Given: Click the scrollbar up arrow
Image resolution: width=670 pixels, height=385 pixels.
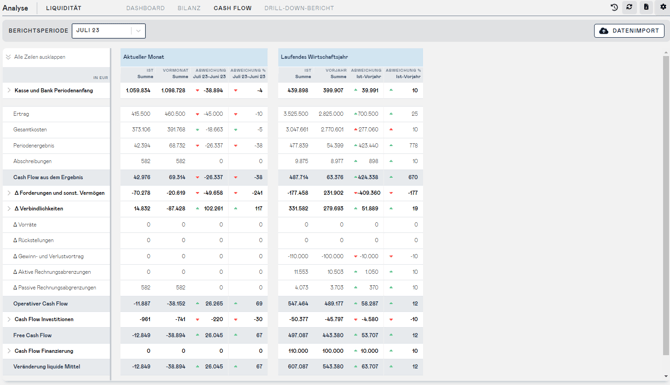Looking at the screenshot, I should (x=666, y=53).
